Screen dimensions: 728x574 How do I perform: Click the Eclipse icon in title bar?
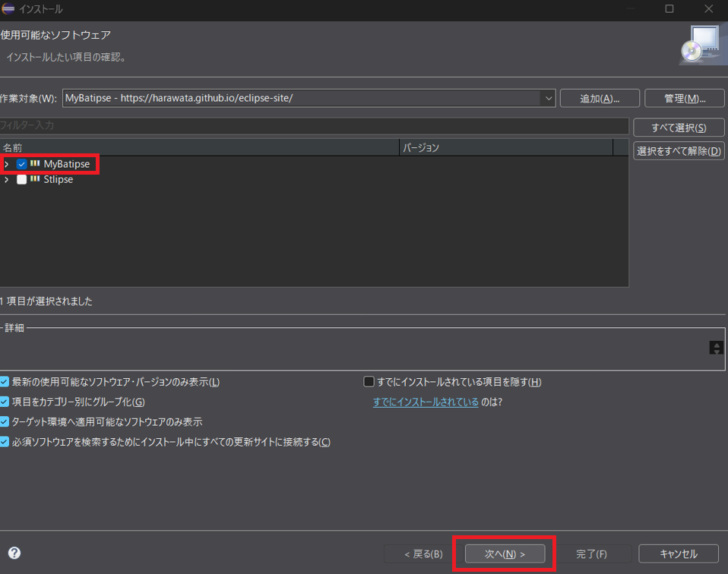click(8, 9)
